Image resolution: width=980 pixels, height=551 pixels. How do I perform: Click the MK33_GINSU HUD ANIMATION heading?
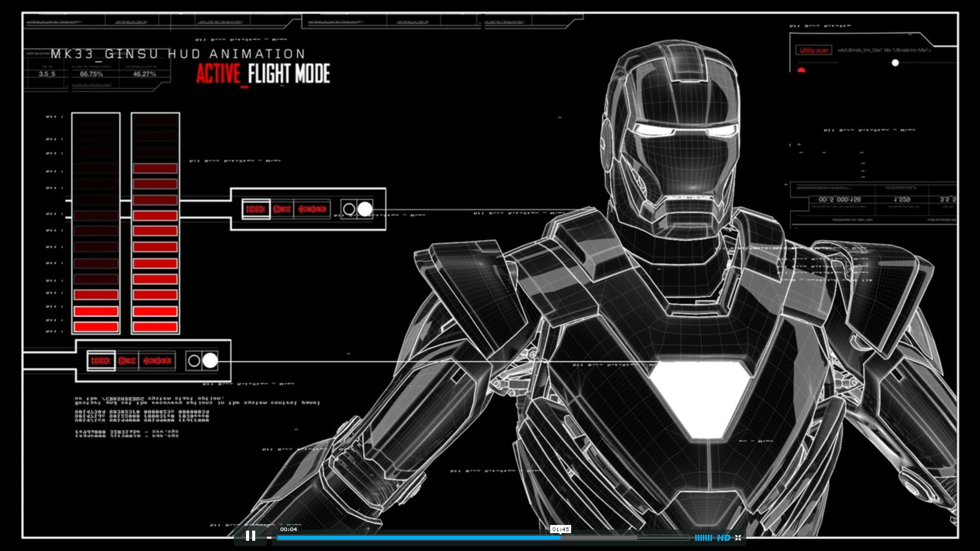tap(178, 54)
